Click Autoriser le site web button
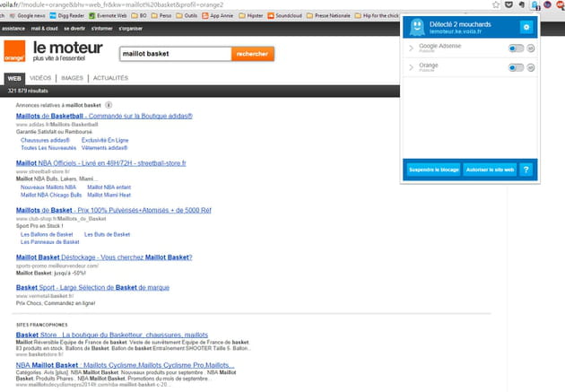Screen dimensions: 565x392 [x=490, y=170]
